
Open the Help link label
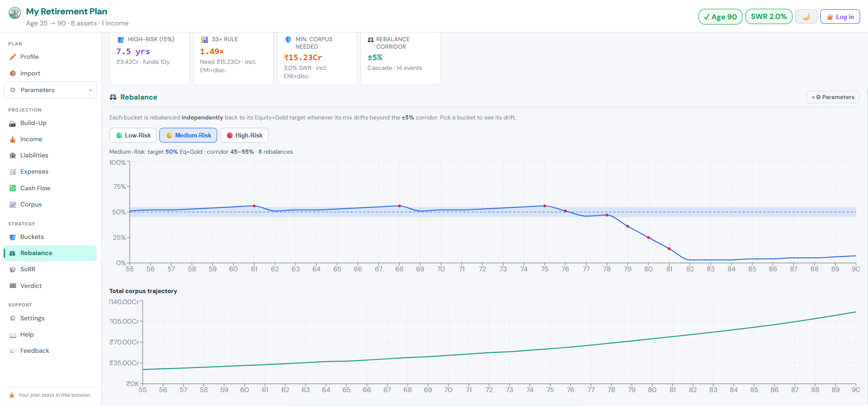point(27,335)
